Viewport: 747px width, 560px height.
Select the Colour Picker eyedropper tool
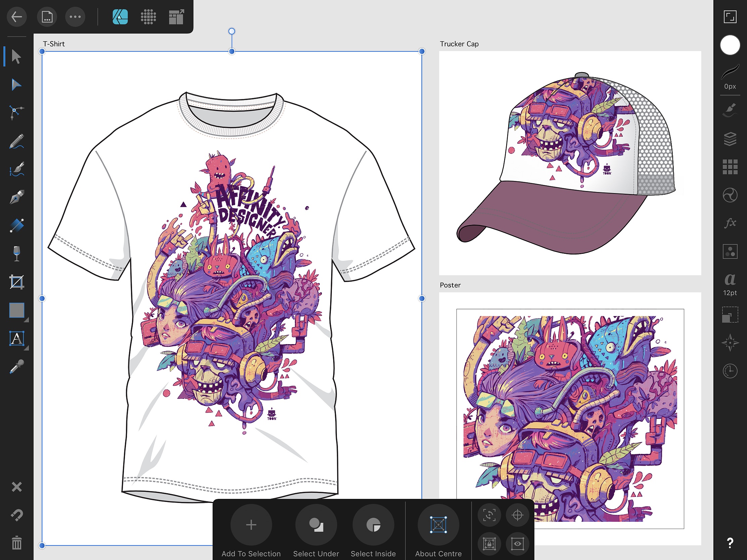click(16, 367)
